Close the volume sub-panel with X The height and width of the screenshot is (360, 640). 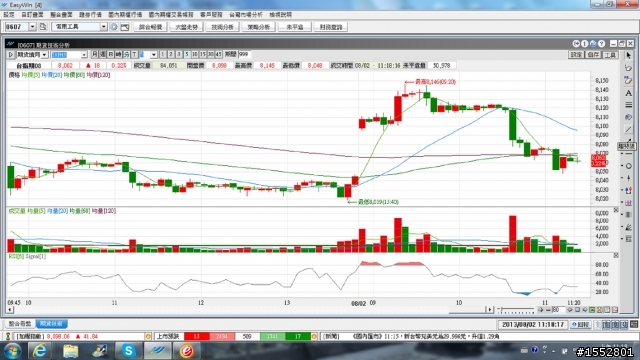[x=616, y=210]
